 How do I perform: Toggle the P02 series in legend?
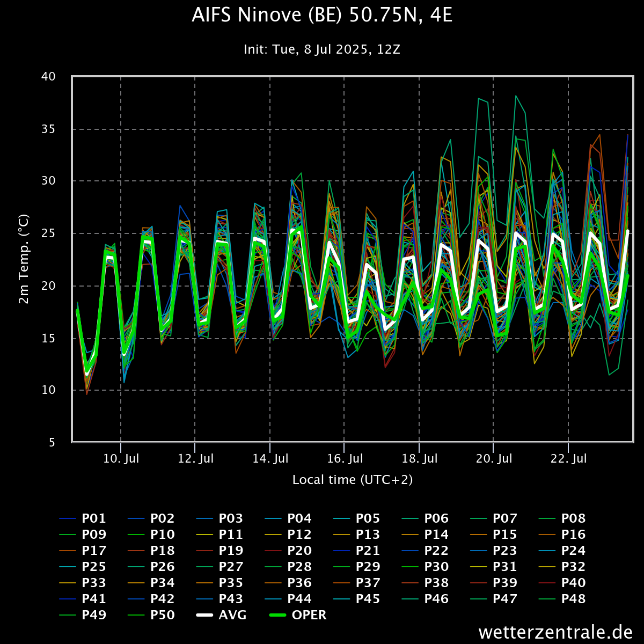151,518
